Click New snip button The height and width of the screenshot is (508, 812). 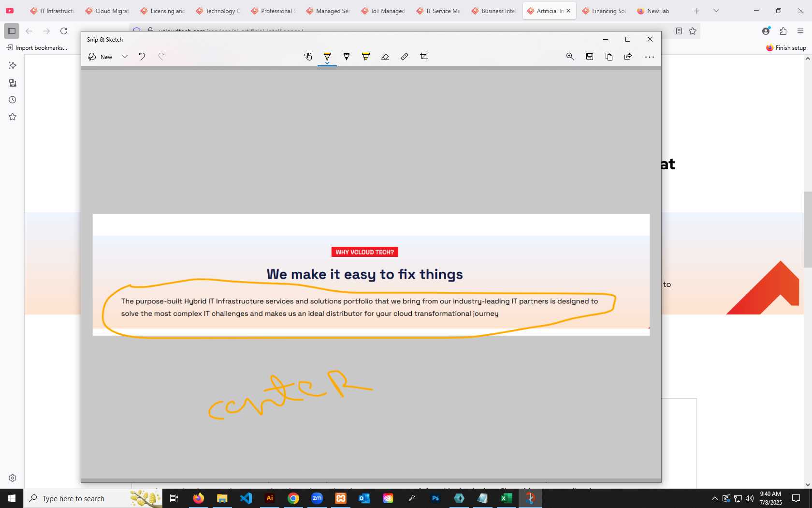[x=100, y=57]
